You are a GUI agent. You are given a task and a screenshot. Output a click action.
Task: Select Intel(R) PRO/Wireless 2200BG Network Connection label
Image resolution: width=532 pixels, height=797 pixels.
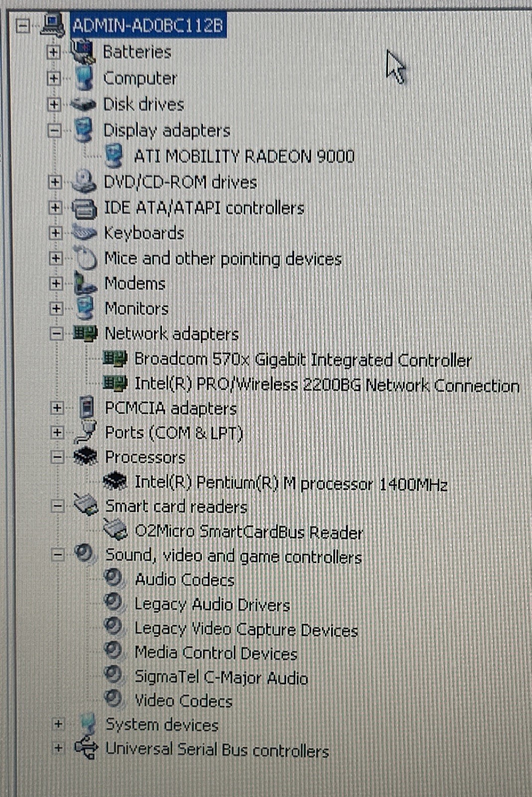click(x=327, y=384)
